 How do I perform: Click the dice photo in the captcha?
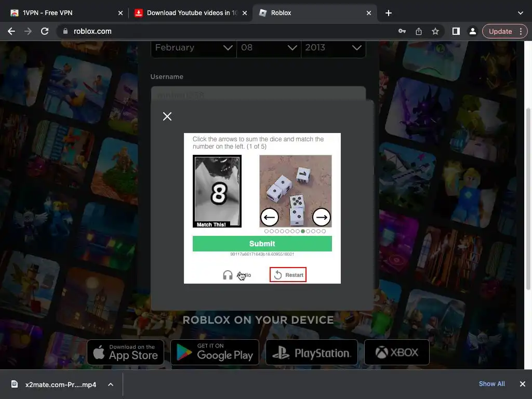point(296,191)
